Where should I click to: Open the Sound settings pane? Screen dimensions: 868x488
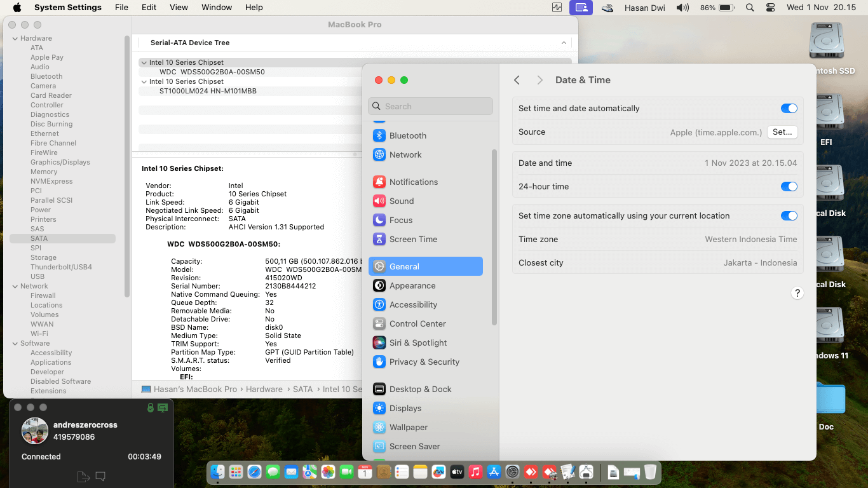[x=401, y=201]
